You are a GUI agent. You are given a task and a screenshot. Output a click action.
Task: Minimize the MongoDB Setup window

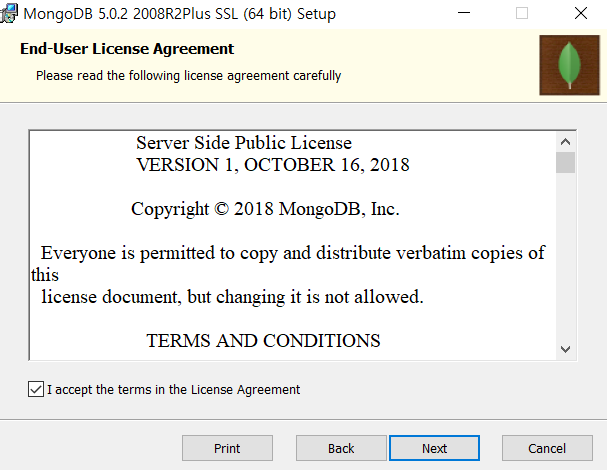click(463, 14)
